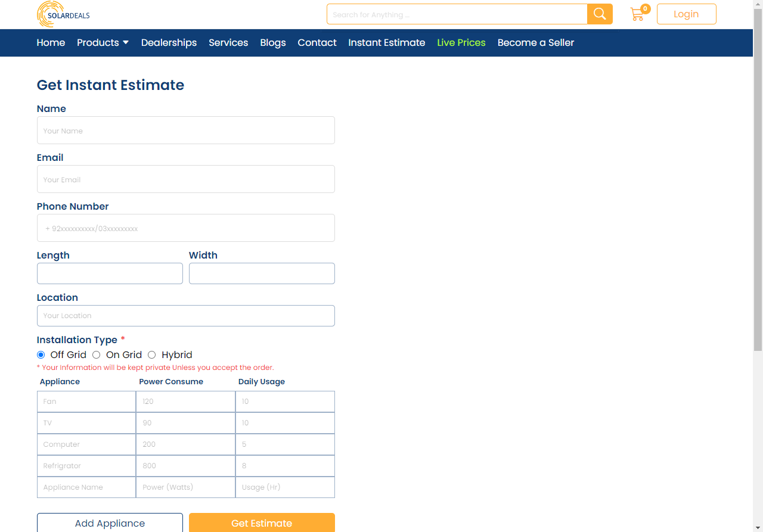Image resolution: width=763 pixels, height=532 pixels.
Task: Focus the Search for Anything field
Action: tap(457, 14)
